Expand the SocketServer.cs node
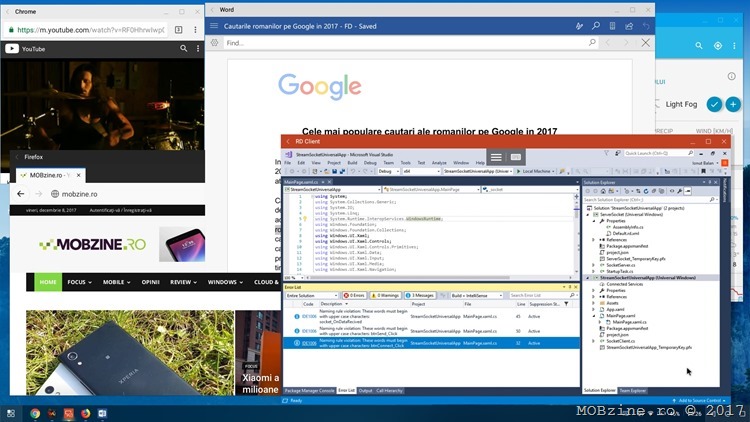Screen dimensions: 750x422 click(594, 265)
